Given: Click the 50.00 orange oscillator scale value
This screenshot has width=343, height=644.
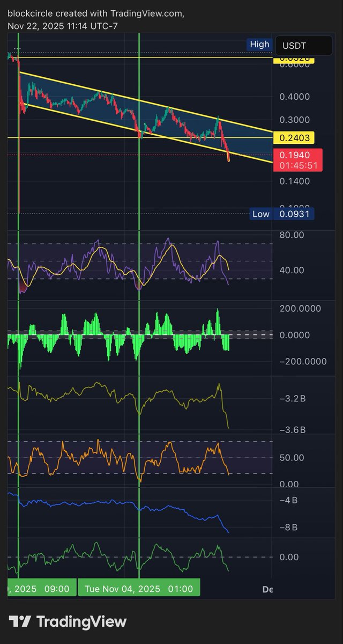Looking at the screenshot, I should [x=292, y=458].
